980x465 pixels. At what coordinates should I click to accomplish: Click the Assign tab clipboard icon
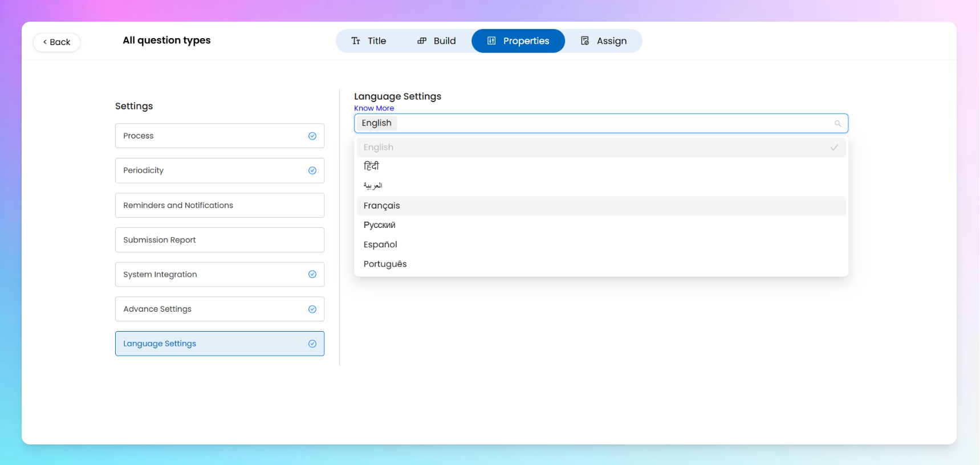[585, 41]
